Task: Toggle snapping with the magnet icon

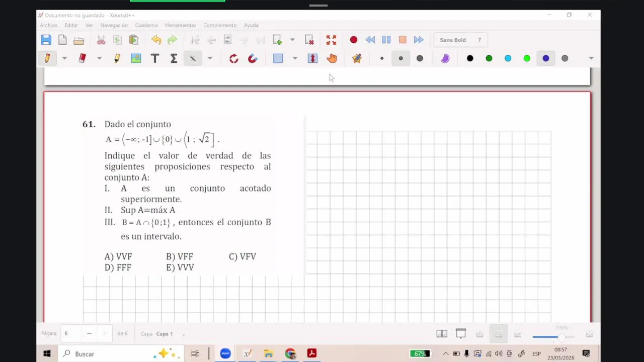Action: point(253,58)
